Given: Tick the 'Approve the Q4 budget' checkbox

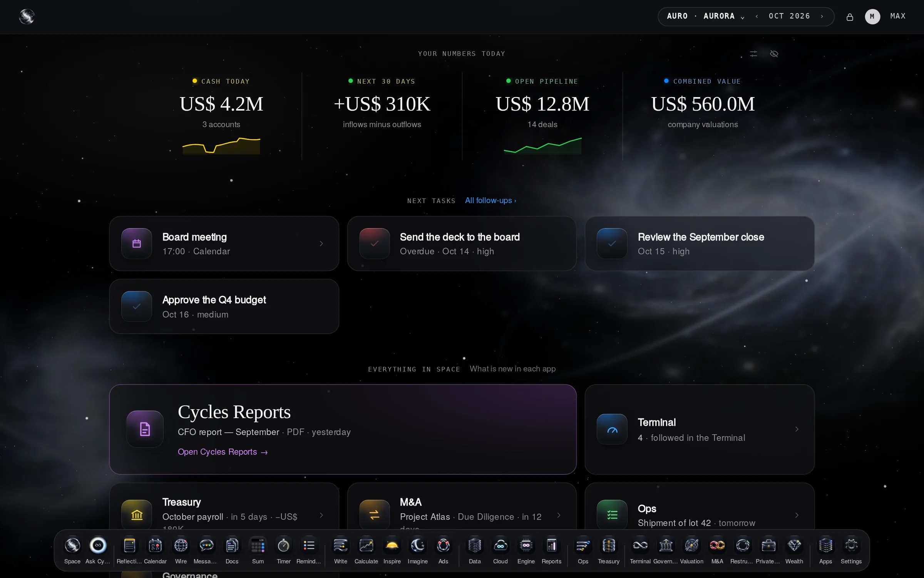Looking at the screenshot, I should [136, 306].
